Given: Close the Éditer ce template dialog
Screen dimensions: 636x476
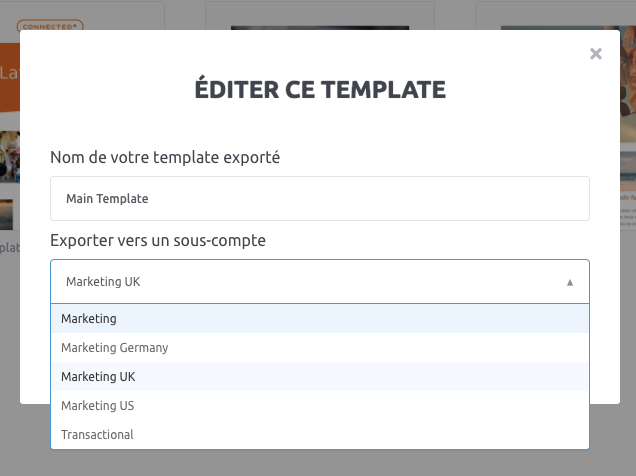Looking at the screenshot, I should pyautogui.click(x=595, y=54).
